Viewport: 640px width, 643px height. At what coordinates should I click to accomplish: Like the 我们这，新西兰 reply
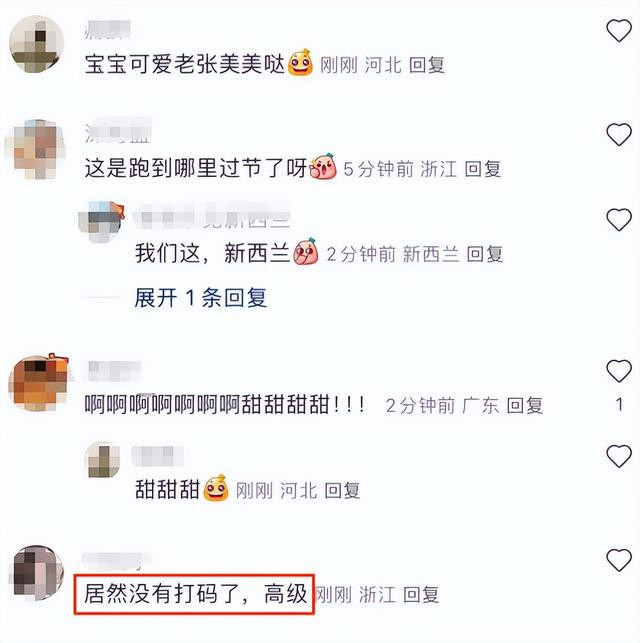coord(619,219)
